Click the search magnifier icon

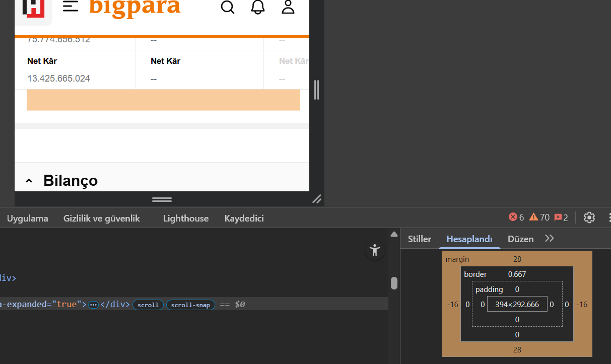[x=228, y=7]
